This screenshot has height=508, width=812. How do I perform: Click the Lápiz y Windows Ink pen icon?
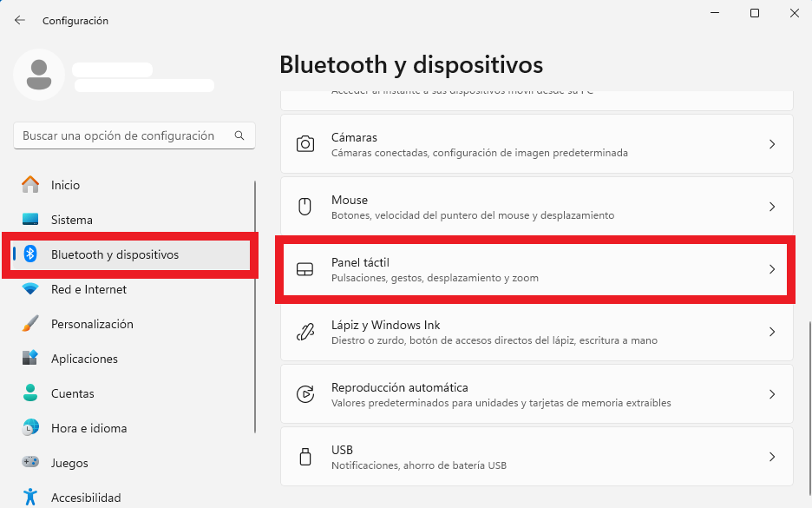pyautogui.click(x=305, y=332)
